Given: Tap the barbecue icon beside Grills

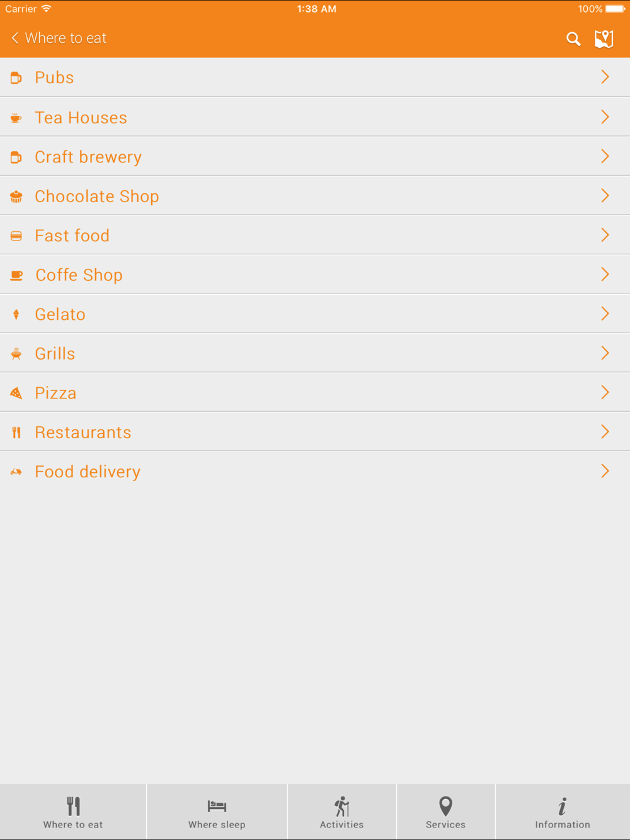Looking at the screenshot, I should point(16,354).
